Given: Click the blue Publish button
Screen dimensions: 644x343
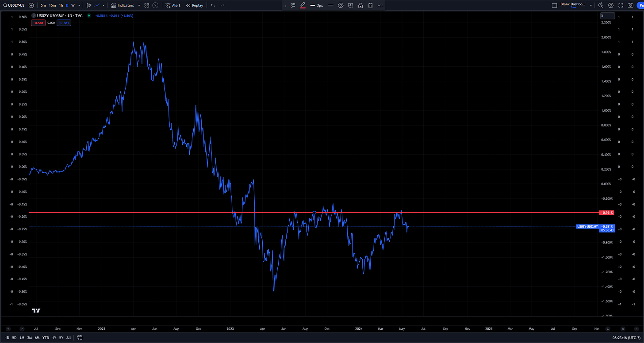Looking at the screenshot, I should click(641, 5).
